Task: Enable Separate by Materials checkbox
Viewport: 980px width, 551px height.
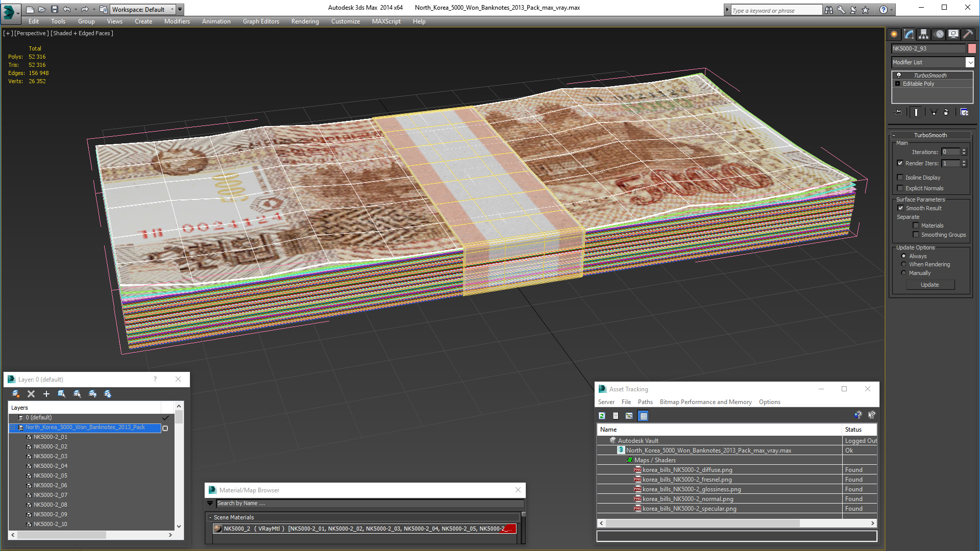Action: [x=916, y=226]
